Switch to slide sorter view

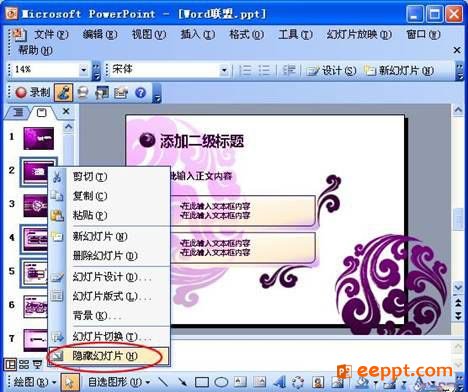tap(24, 364)
